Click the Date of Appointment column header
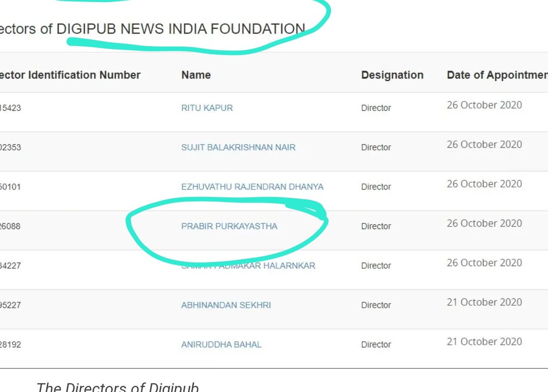Viewport: 548px width, 392px height. click(497, 75)
